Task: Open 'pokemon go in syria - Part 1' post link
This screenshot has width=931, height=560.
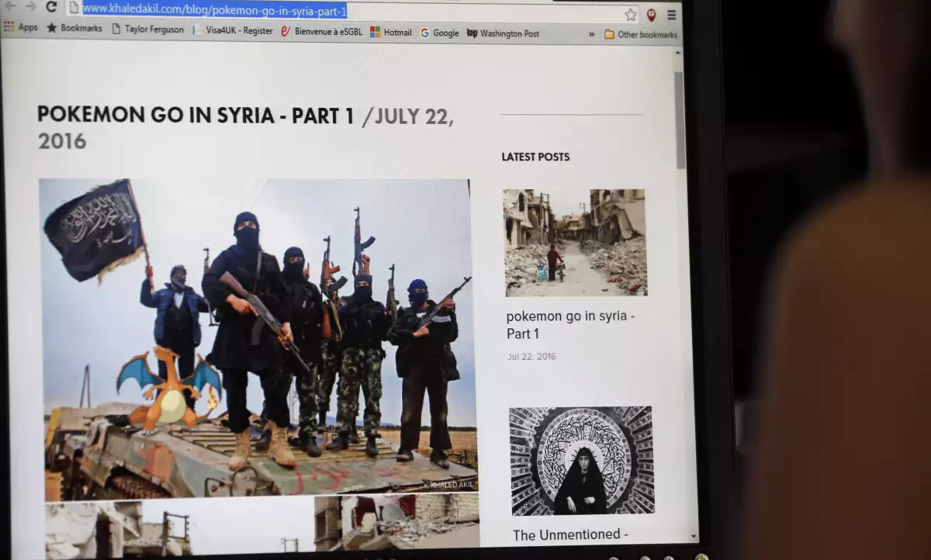Action: pos(570,325)
